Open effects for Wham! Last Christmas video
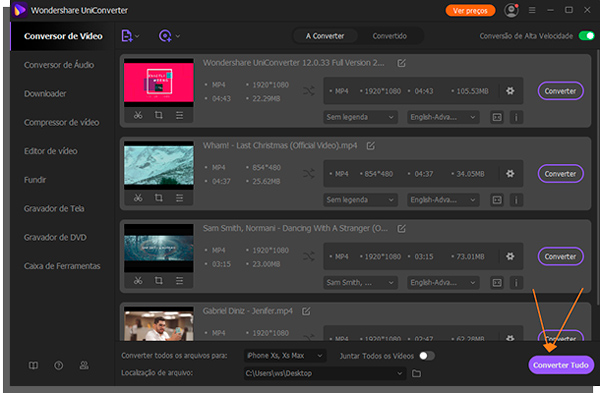 pos(179,198)
